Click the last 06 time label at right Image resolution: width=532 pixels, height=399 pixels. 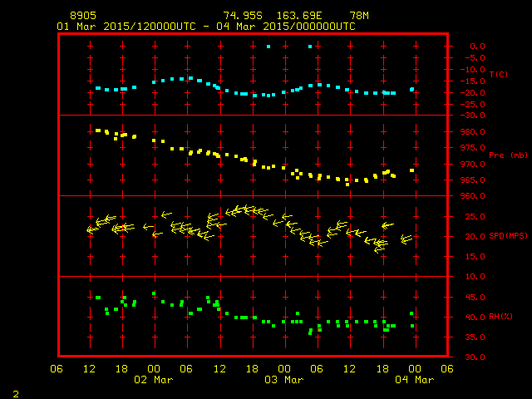click(x=447, y=369)
